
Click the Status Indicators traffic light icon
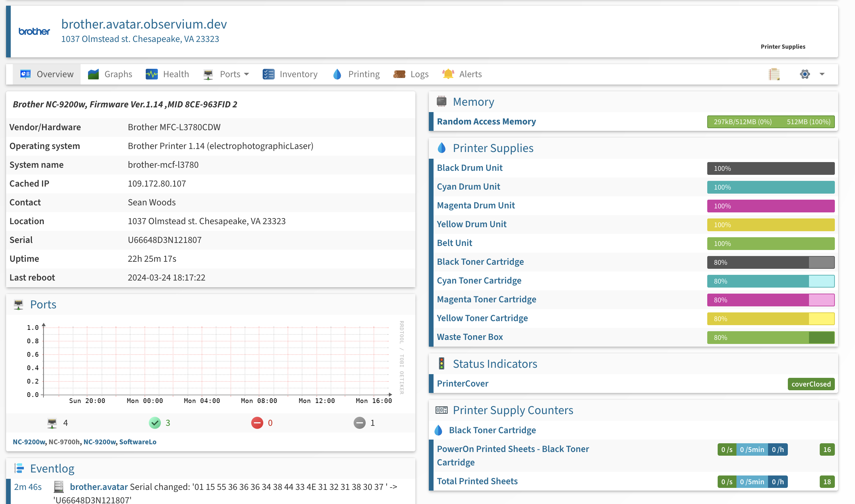coord(441,364)
